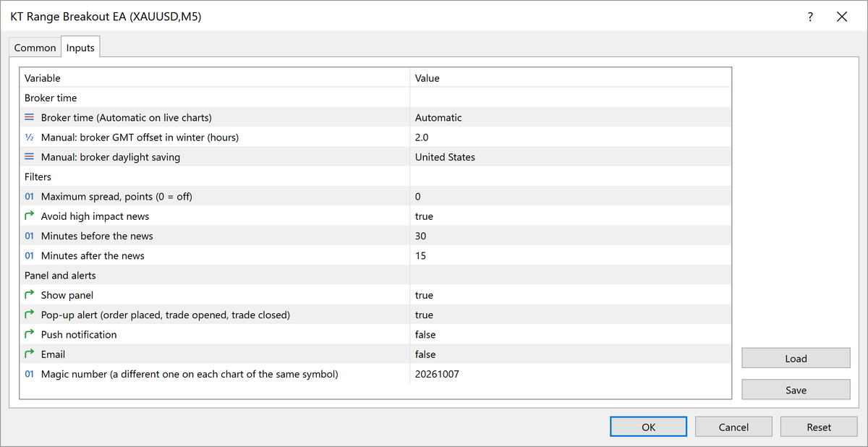The width and height of the screenshot is (868, 447).
Task: Click the Value column header
Action: click(x=571, y=78)
